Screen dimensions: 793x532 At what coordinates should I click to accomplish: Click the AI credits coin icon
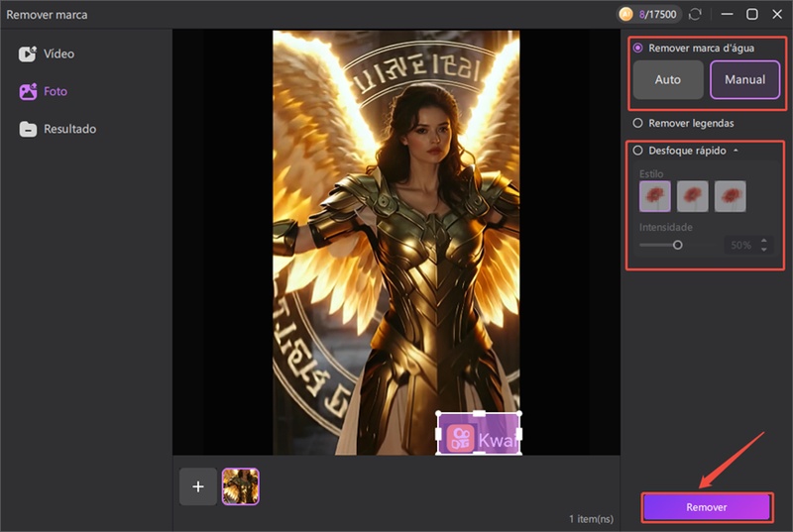click(626, 14)
